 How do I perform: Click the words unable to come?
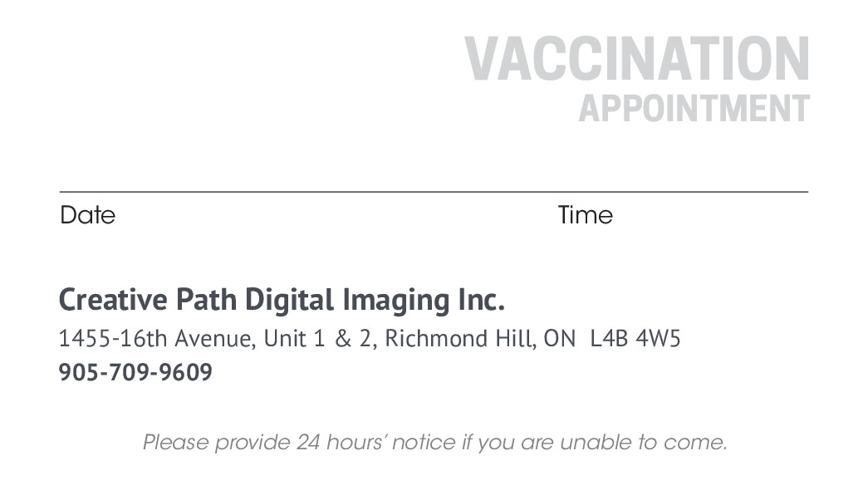click(643, 442)
